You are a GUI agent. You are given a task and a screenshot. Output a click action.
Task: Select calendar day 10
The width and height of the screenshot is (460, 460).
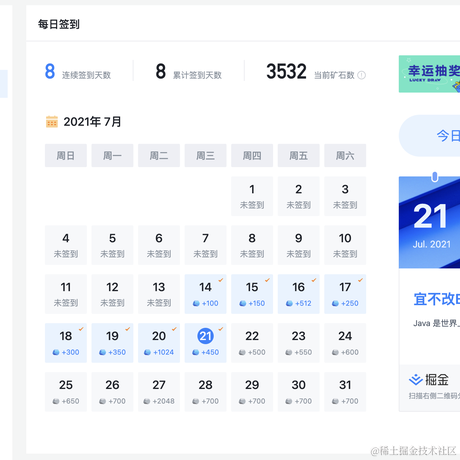tap(345, 245)
